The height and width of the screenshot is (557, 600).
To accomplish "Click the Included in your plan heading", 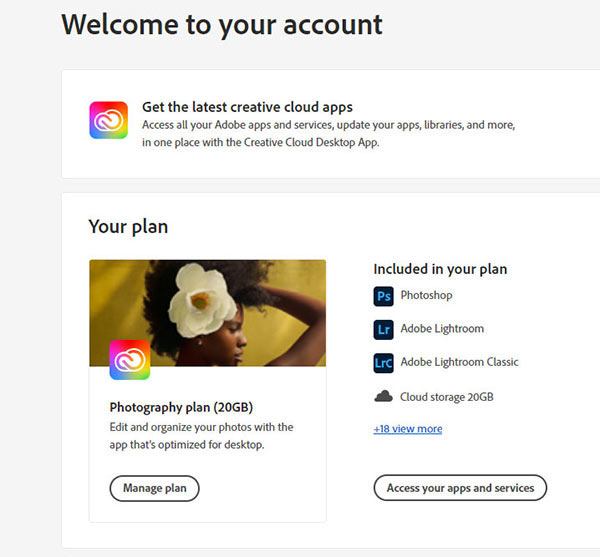I will (x=440, y=269).
